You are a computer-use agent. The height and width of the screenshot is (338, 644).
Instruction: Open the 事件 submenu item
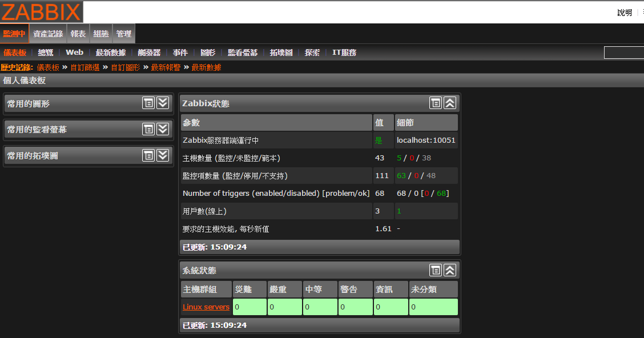tap(180, 53)
